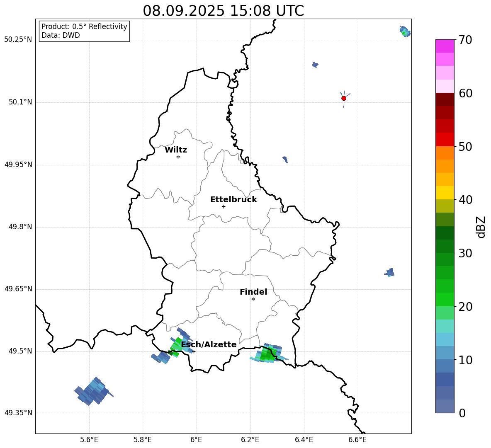
Task: Click the dBZ colorbar axis label
Action: [481, 227]
